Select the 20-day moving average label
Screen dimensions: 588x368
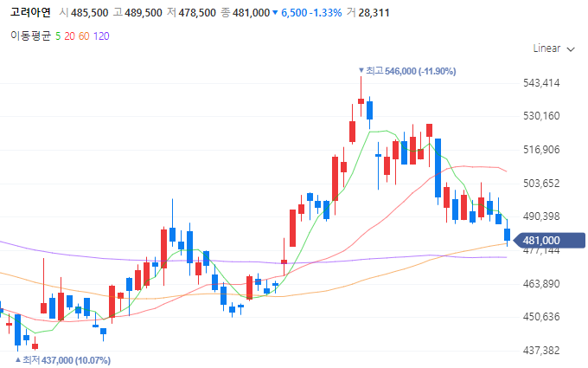coord(69,36)
